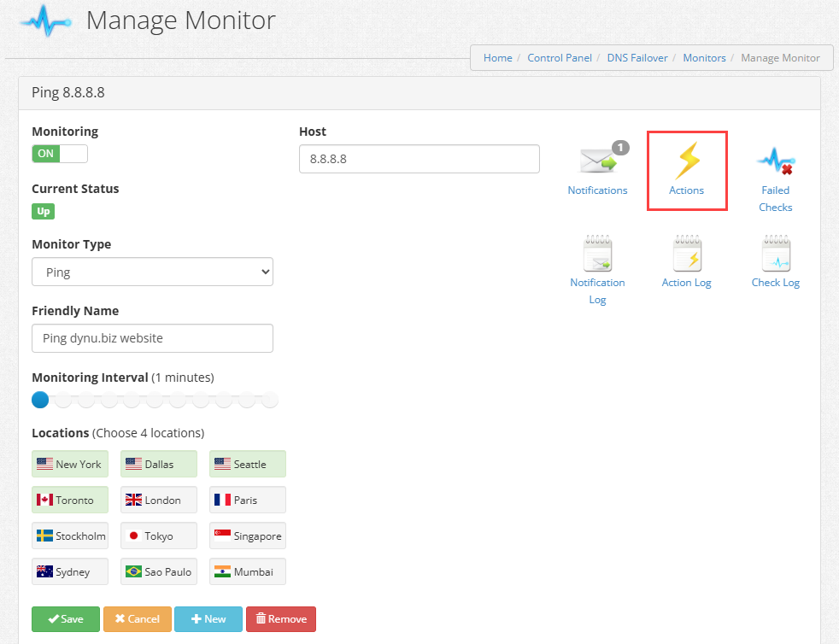The height and width of the screenshot is (644, 839).
Task: Click the Australian flag on Sydney
Action: click(45, 571)
